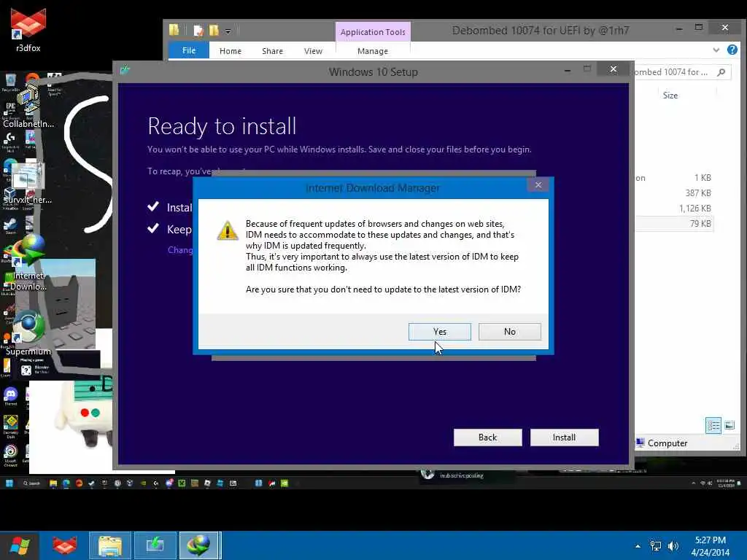Select the Application Tools contextual tab
Image resolution: width=747 pixels, height=560 pixels.
click(373, 31)
